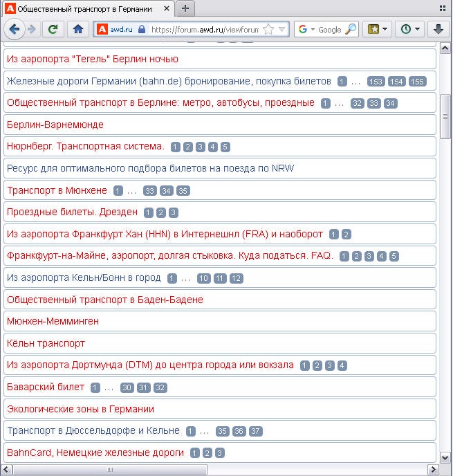Expand the bookmarks menu dropdown

[x=377, y=29]
